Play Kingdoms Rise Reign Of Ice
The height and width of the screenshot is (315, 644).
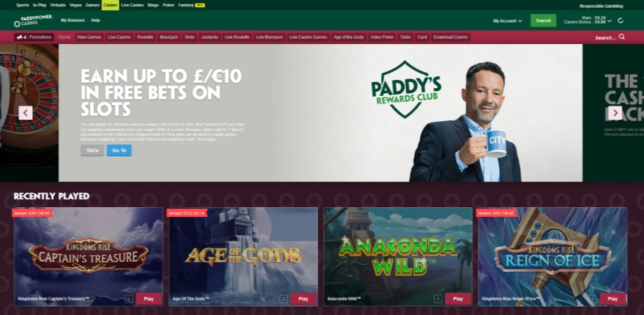[x=613, y=299]
